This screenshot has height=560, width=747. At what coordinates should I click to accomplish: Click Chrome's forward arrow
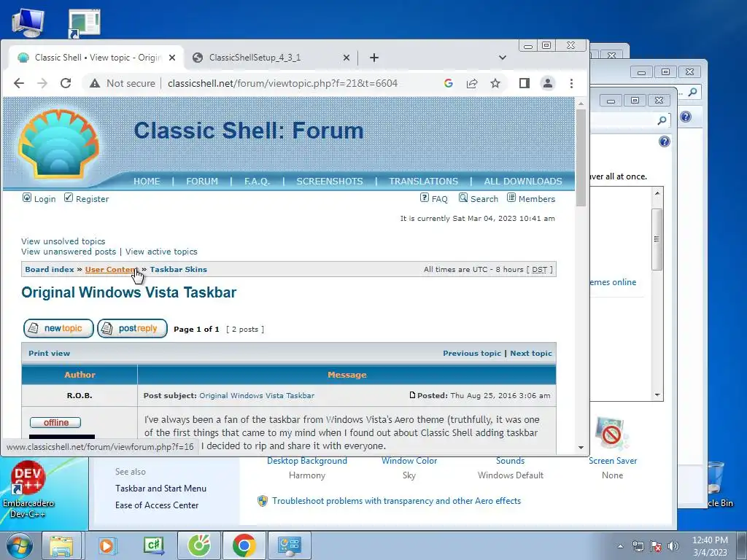click(x=42, y=83)
